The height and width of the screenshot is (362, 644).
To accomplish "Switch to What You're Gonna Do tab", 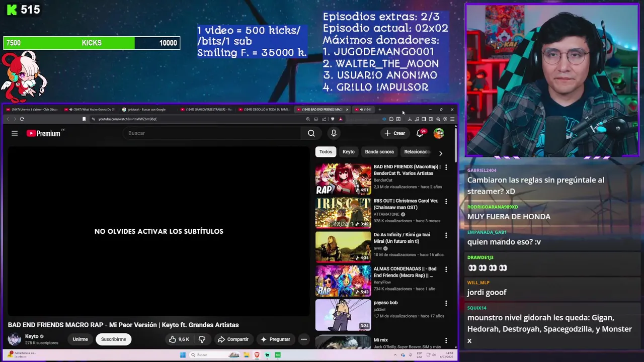I will [94, 110].
